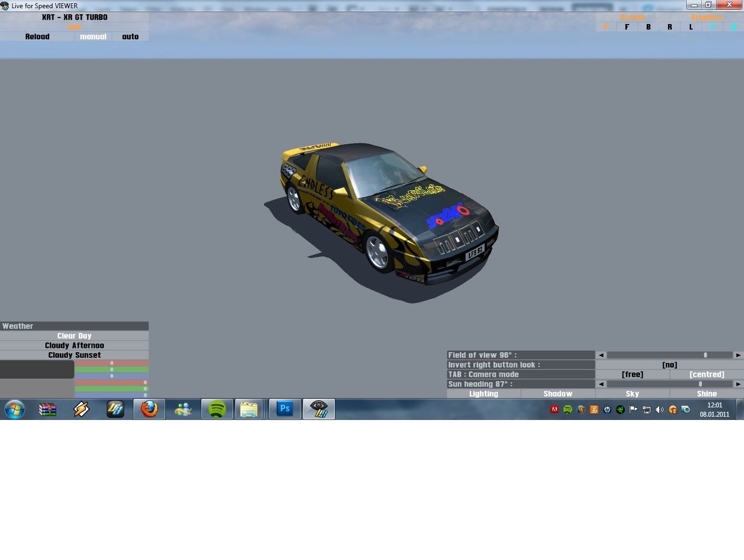Adjust the upper blue color slider
Screen dimensions: 744x560
[112, 376]
